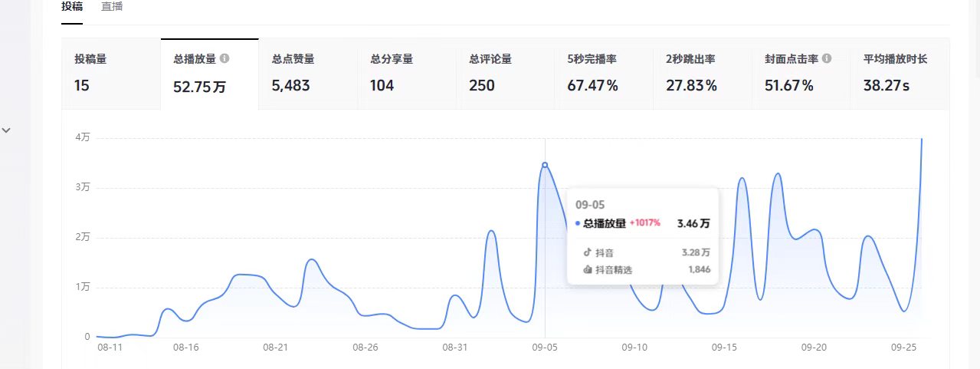Click the 09-05 date header in tooltip
980x369 pixels.
(x=589, y=205)
